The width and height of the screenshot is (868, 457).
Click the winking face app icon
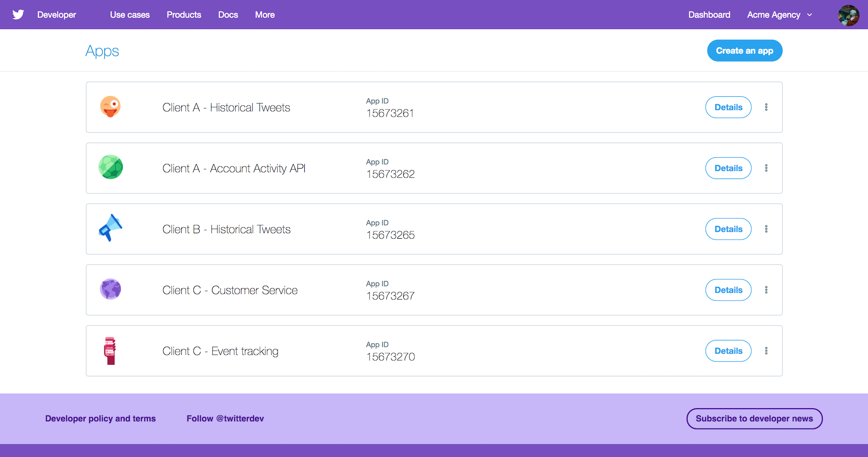point(110,107)
